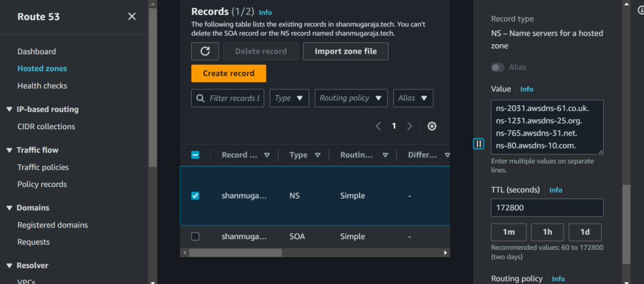
Task: Open the Alias filter dropdown
Action: (x=413, y=98)
